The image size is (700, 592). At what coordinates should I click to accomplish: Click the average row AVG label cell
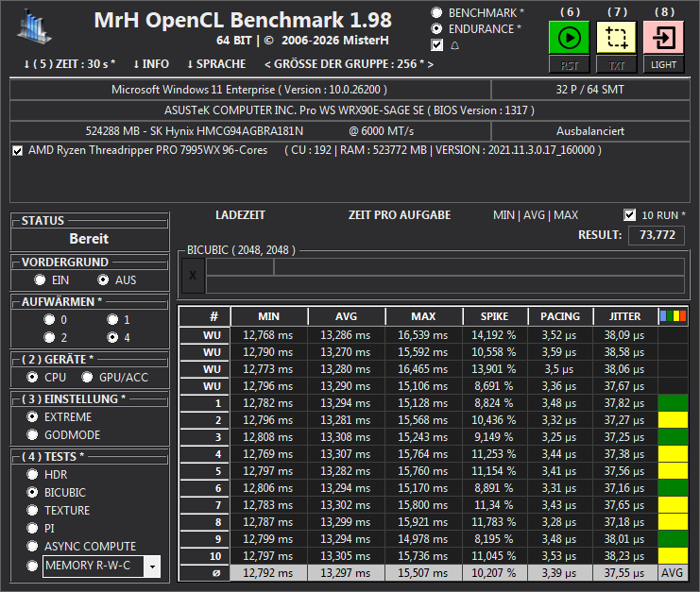pos(673,573)
